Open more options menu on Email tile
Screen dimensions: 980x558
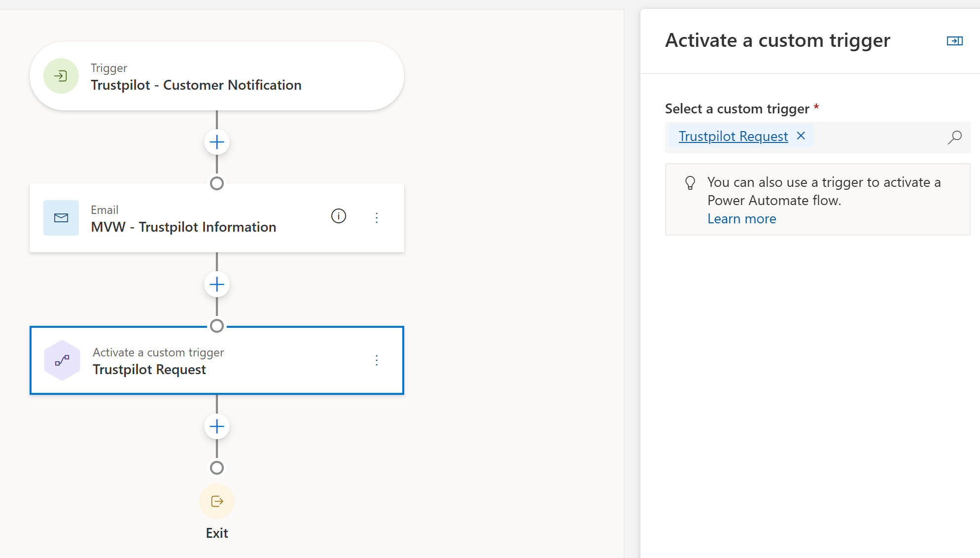point(377,218)
